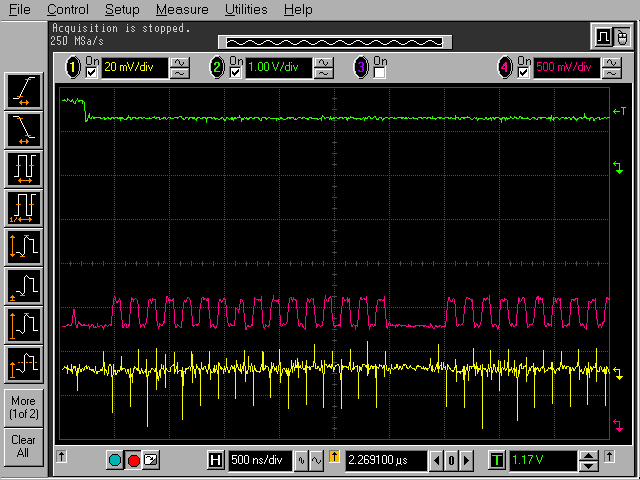Select the fall time measurement icon
The image size is (640, 480).
[x=24, y=130]
